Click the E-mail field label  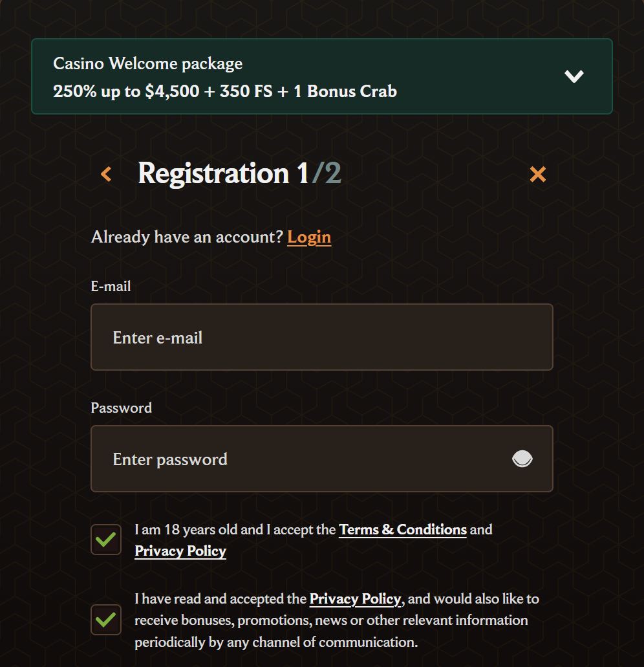click(x=111, y=286)
